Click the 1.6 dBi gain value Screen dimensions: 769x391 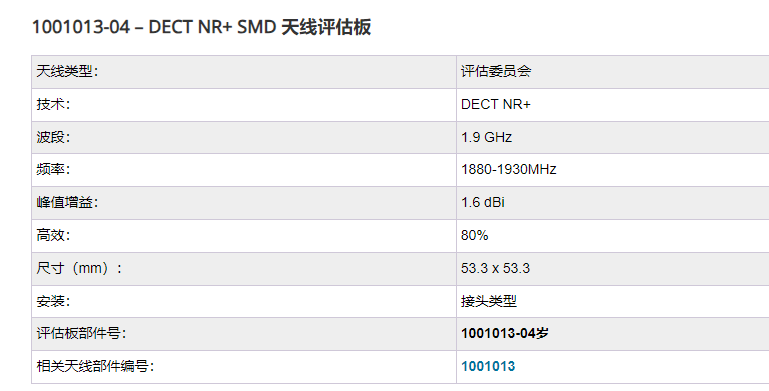coord(483,203)
